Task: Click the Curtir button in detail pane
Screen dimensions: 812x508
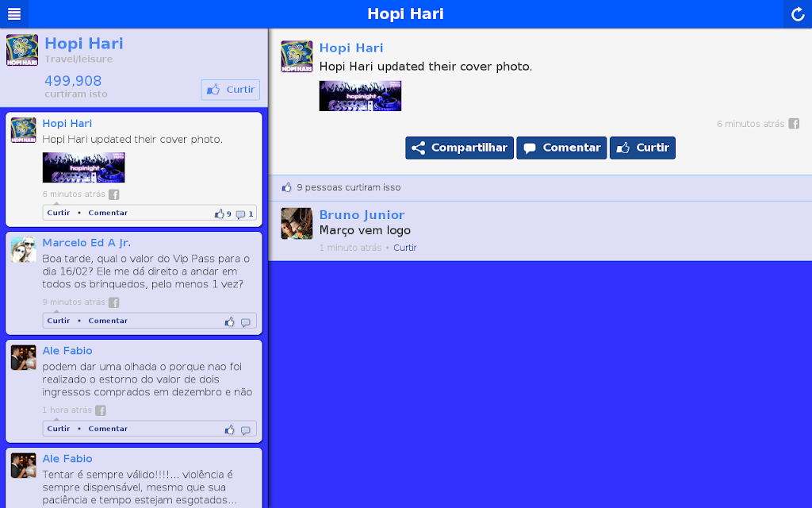Action: click(x=642, y=148)
